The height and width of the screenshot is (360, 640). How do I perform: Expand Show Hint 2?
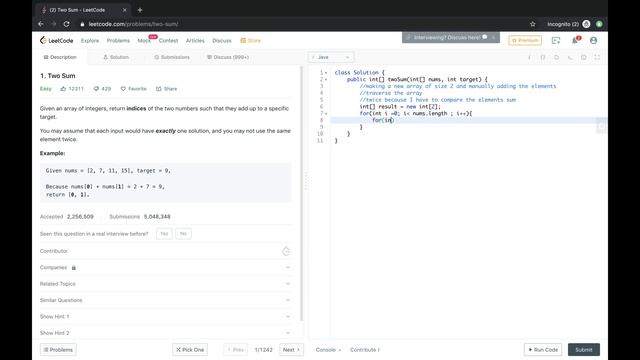point(165,333)
